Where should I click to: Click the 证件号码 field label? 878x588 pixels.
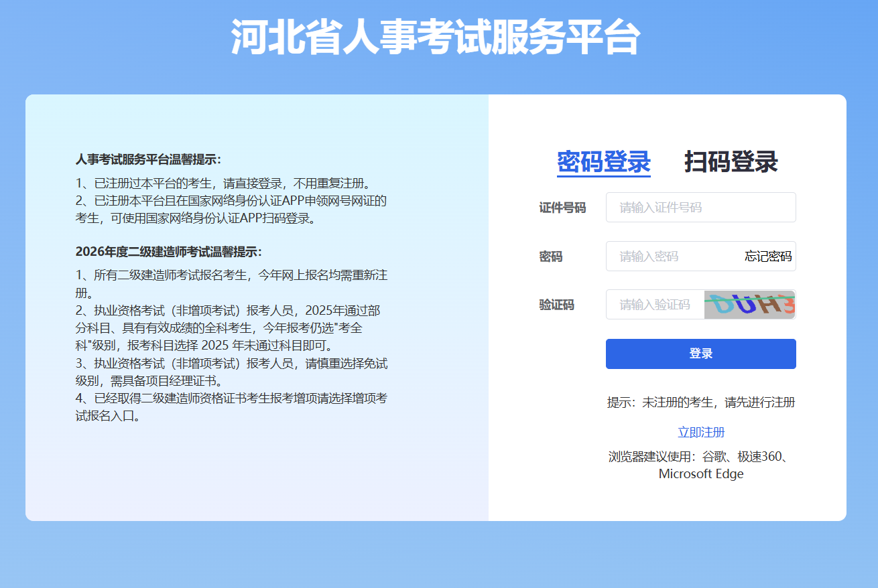[562, 208]
